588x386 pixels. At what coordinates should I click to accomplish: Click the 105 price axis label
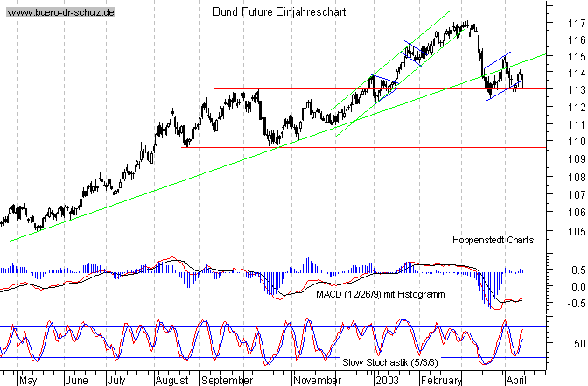pos(577,231)
